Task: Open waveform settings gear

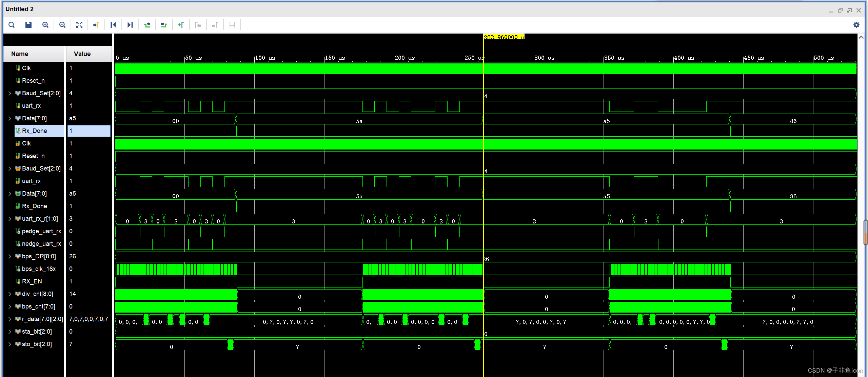Action: 856,25
